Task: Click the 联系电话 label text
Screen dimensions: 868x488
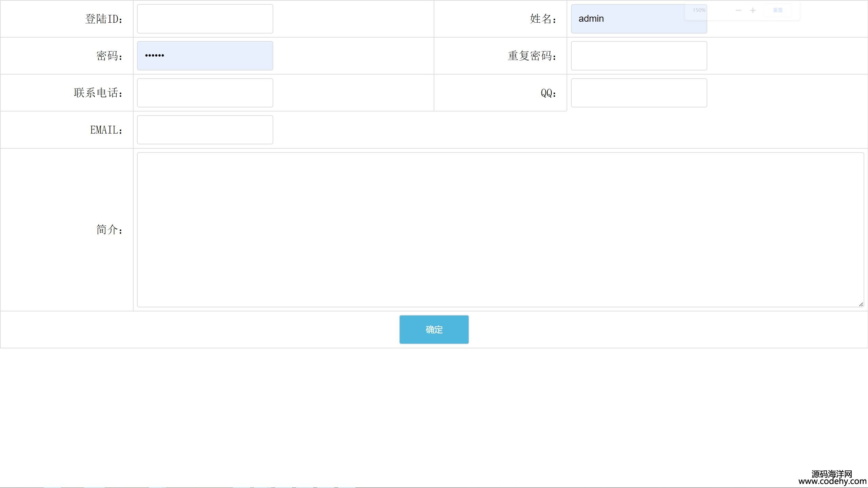Action: [98, 93]
